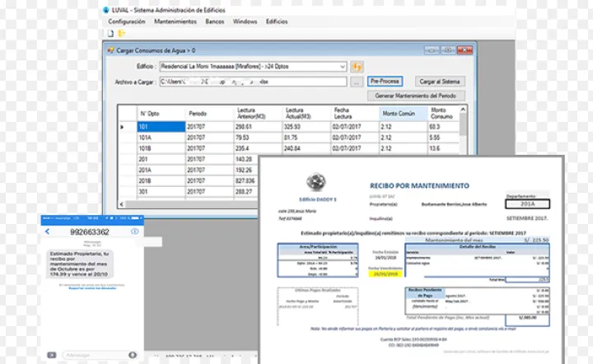Click the Lectura Actual(M3) column header

click(x=306, y=114)
